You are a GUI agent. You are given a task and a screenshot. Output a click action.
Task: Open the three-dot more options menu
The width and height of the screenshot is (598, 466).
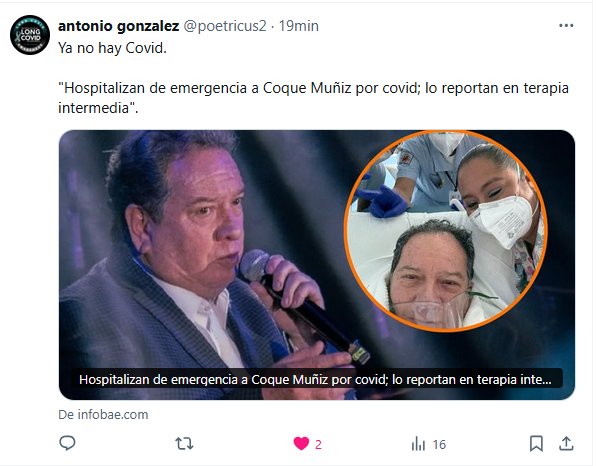pos(566,26)
